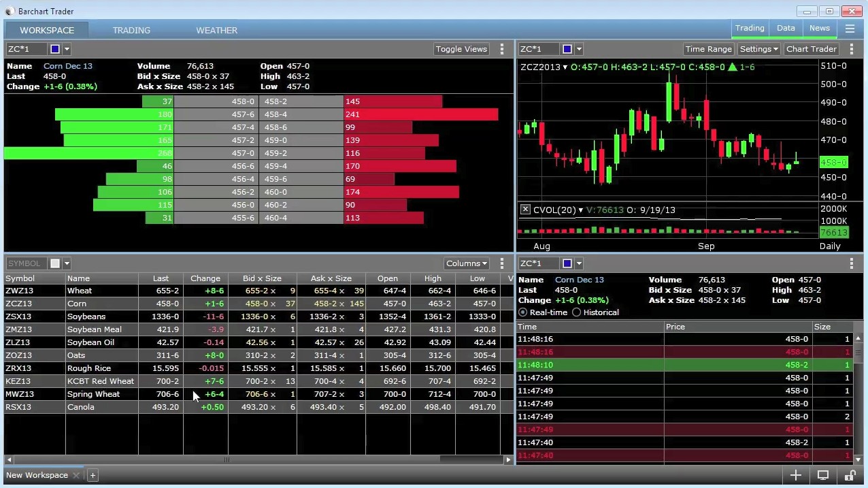
Task: Open the time and sales panel options menu
Action: pos(852,263)
